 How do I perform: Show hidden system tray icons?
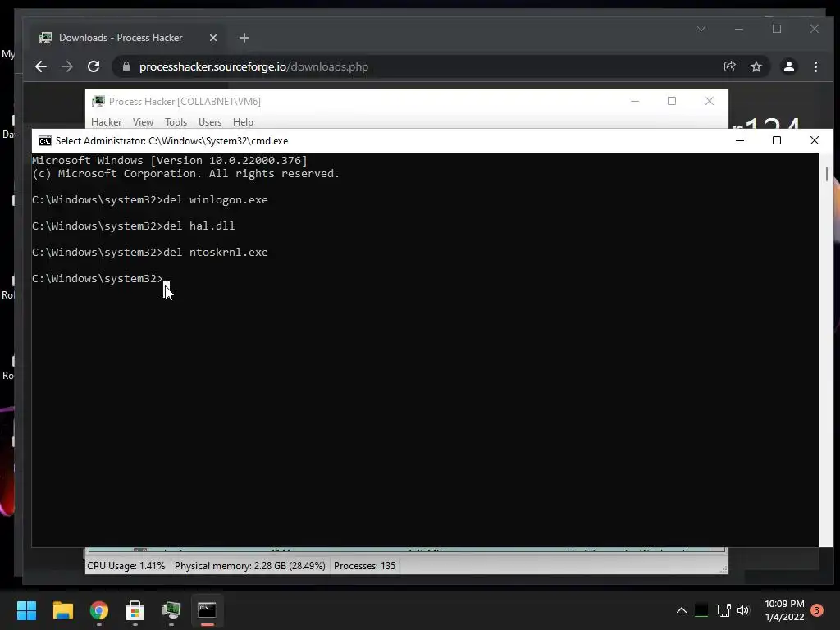click(x=682, y=610)
